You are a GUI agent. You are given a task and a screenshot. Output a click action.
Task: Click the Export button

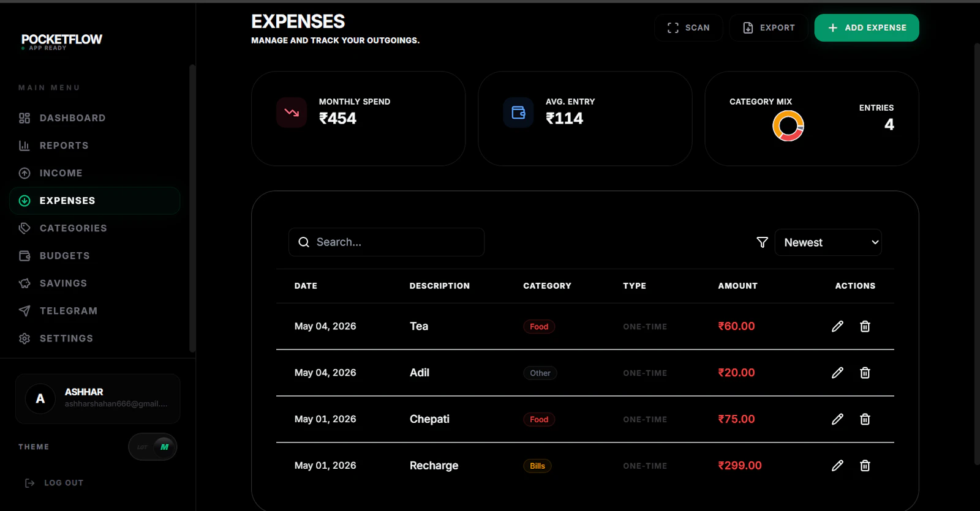(x=769, y=28)
